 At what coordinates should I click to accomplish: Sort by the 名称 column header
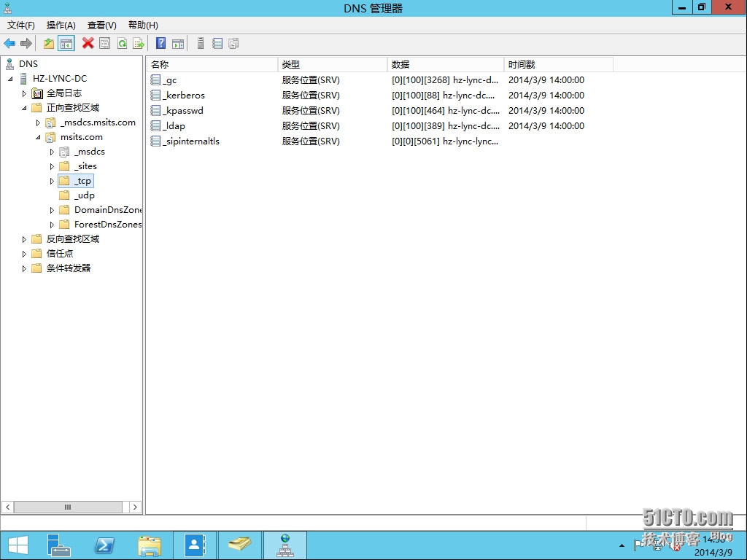[212, 64]
